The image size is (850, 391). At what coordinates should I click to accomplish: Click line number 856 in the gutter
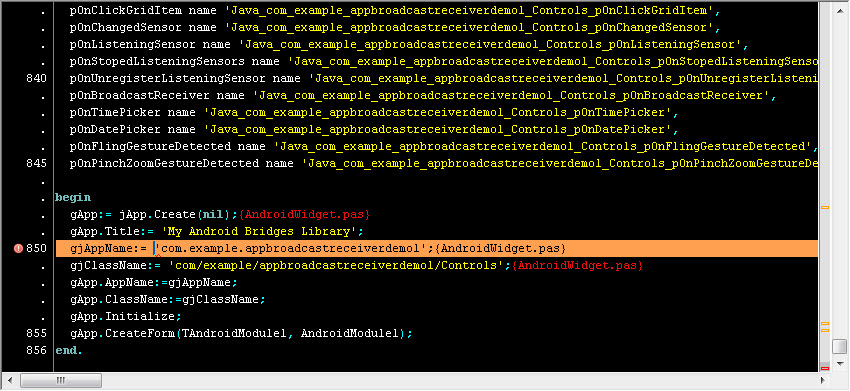36,350
